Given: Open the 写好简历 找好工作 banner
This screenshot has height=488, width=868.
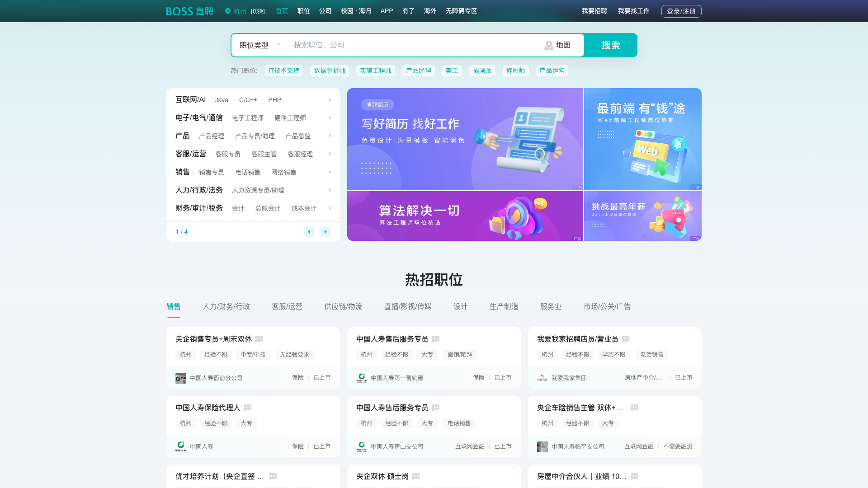Looking at the screenshot, I should pos(465,139).
